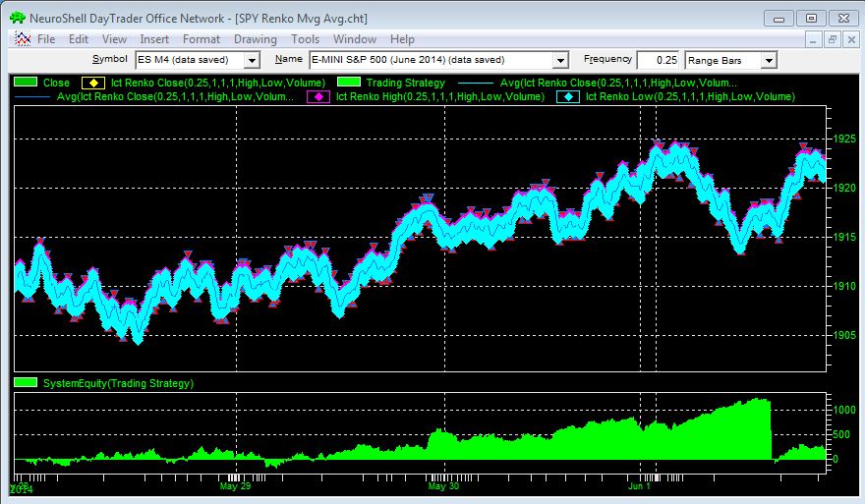Click the May 30 date label
Screen dimensions: 865x504
[443, 485]
